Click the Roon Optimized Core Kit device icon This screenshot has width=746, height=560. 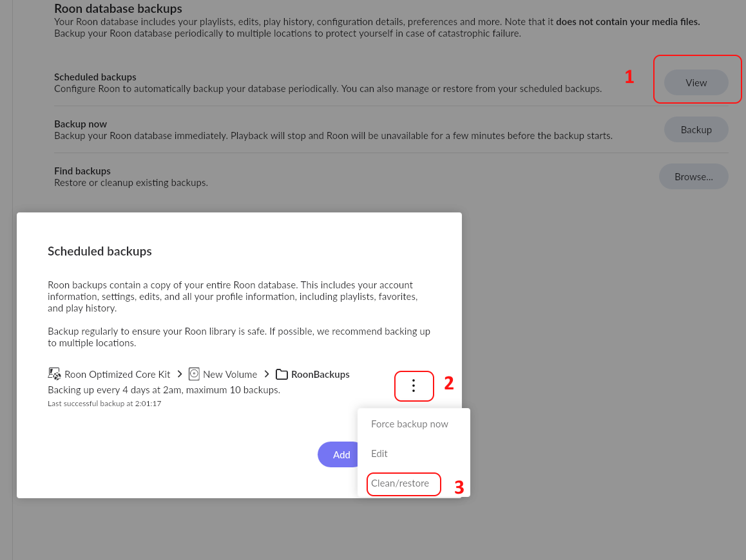point(54,373)
